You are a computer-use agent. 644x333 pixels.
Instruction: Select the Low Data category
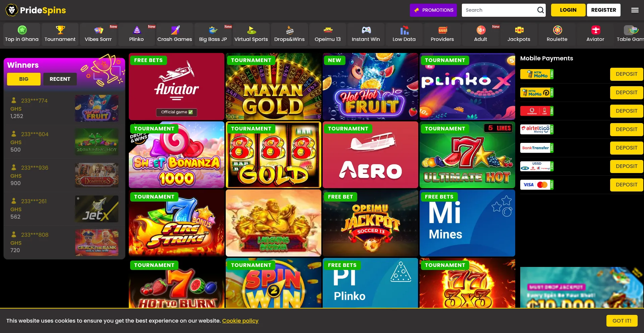point(404,34)
